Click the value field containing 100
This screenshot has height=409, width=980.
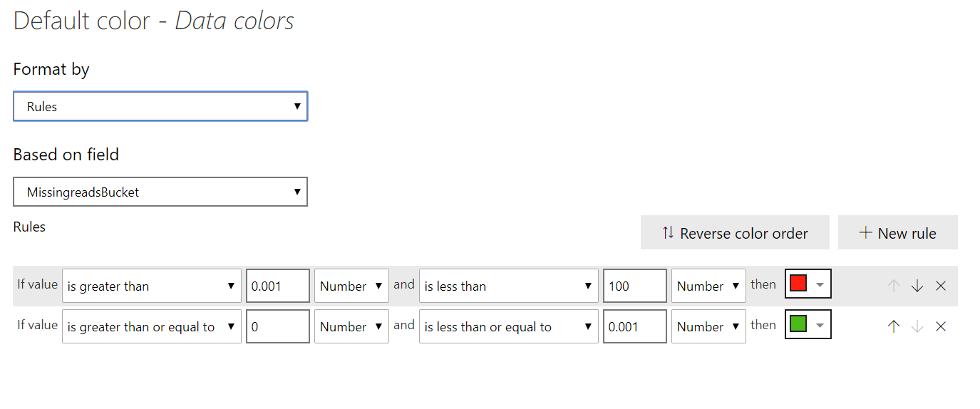pos(635,286)
